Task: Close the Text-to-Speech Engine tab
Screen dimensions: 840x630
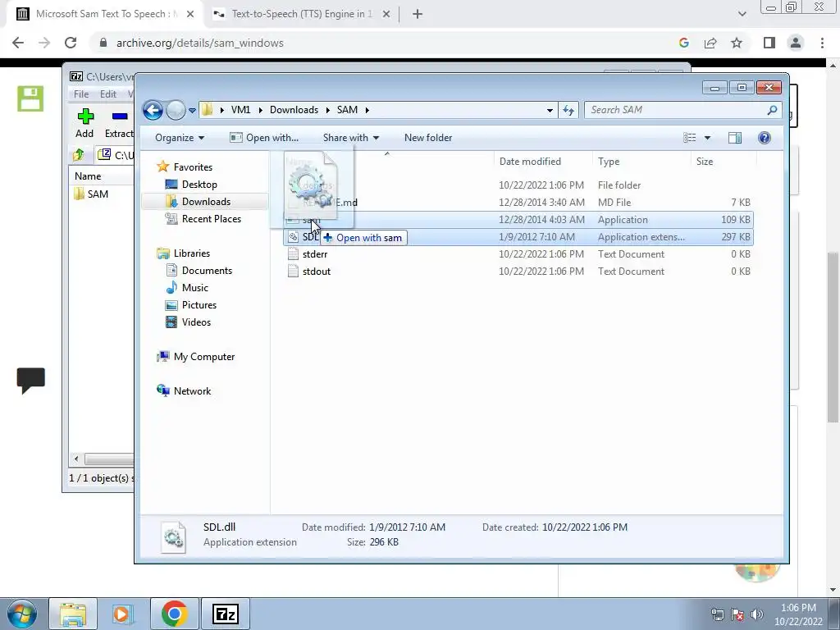Action: pyautogui.click(x=386, y=15)
